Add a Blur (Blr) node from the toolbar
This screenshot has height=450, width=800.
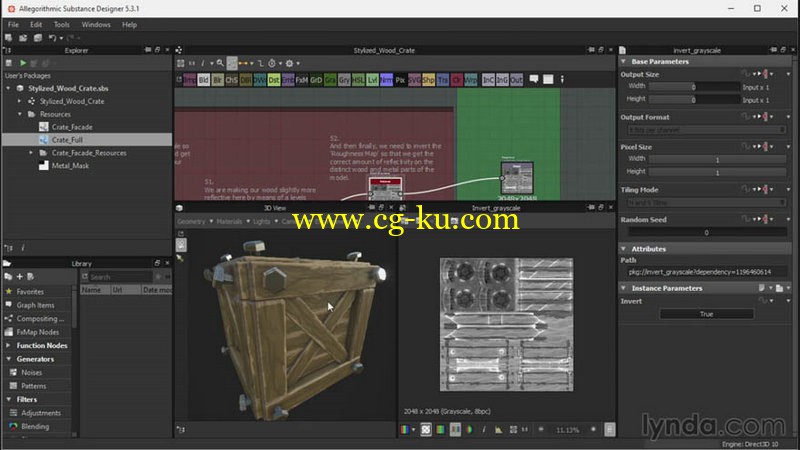pyautogui.click(x=218, y=80)
